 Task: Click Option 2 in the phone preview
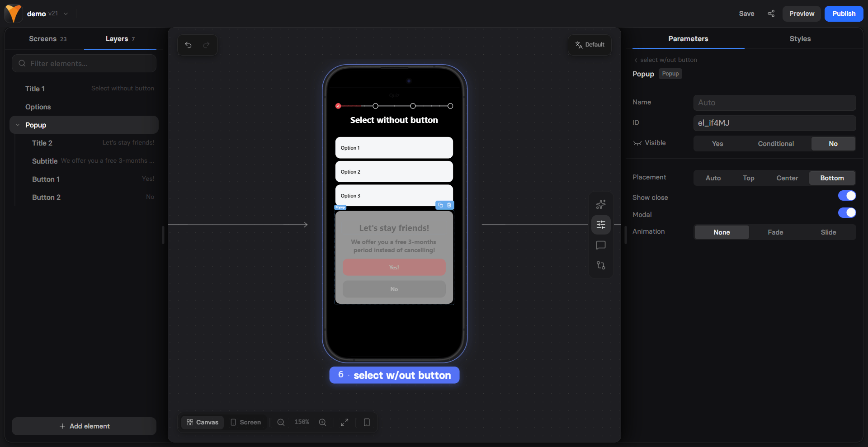(x=394, y=172)
